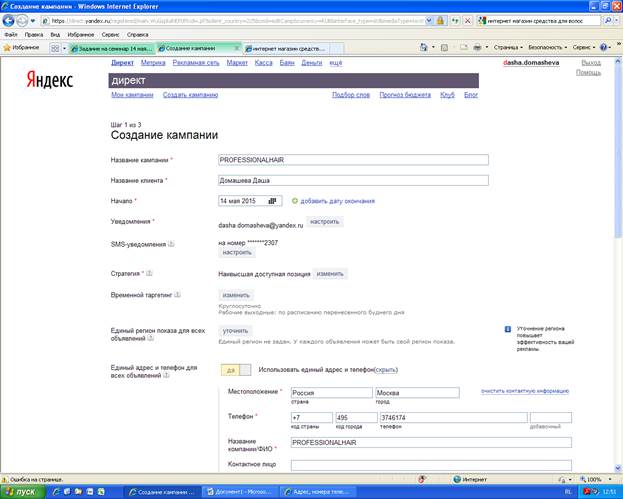
Task: Open the search provider dropdown arrow
Action: 617,21
